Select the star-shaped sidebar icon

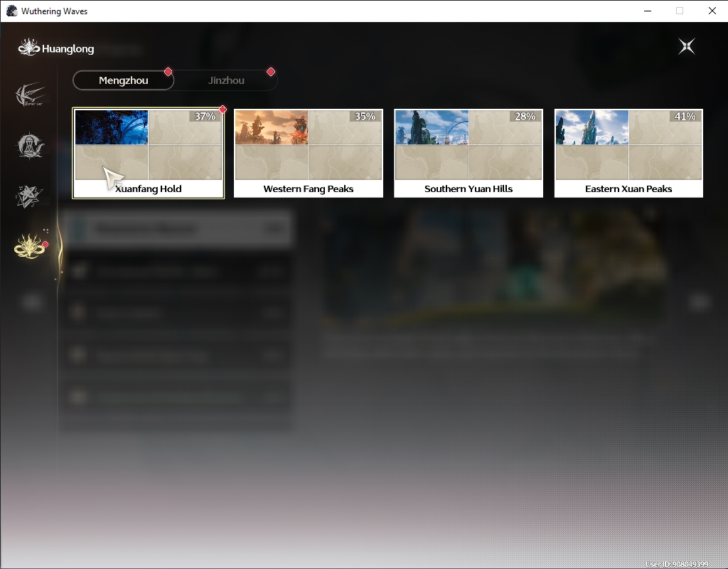click(x=28, y=196)
